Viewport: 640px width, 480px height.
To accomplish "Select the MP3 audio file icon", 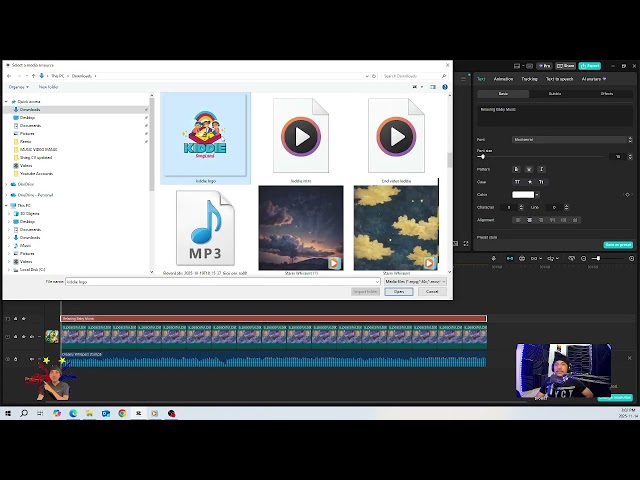I will 205,228.
